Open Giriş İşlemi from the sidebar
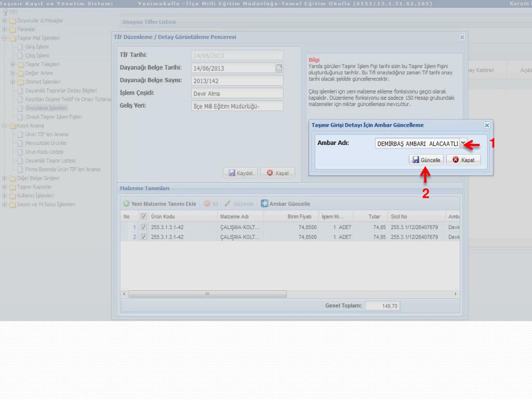The height and width of the screenshot is (399, 532). pyautogui.click(x=37, y=47)
